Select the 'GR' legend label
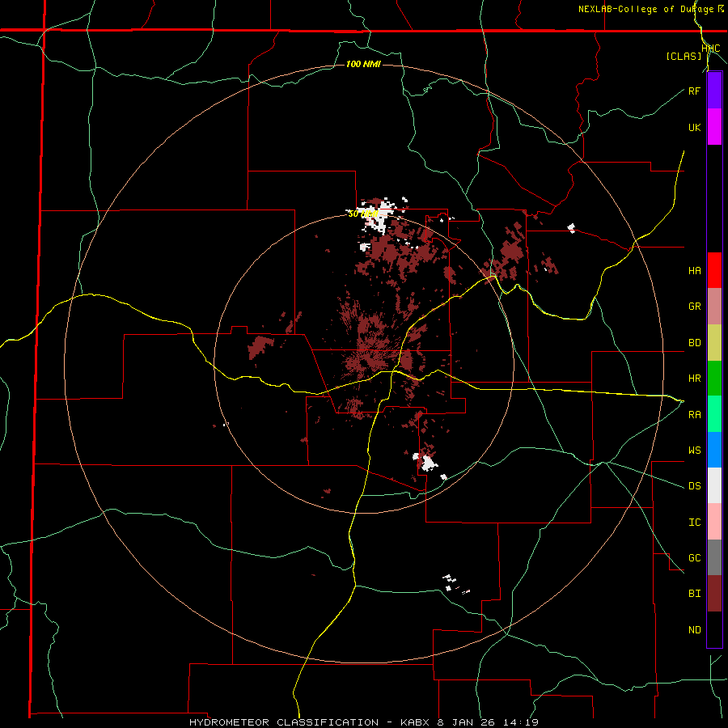The image size is (728, 728). coord(694,307)
